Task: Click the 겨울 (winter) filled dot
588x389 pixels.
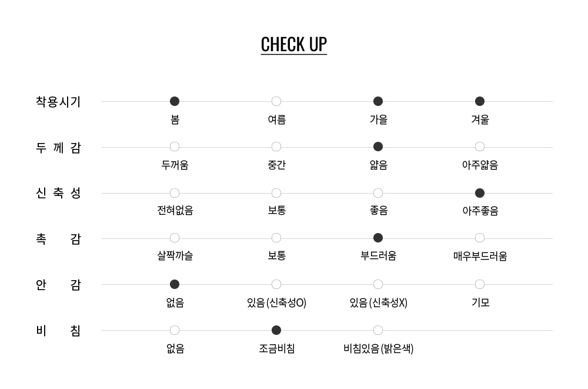Action: 480,101
